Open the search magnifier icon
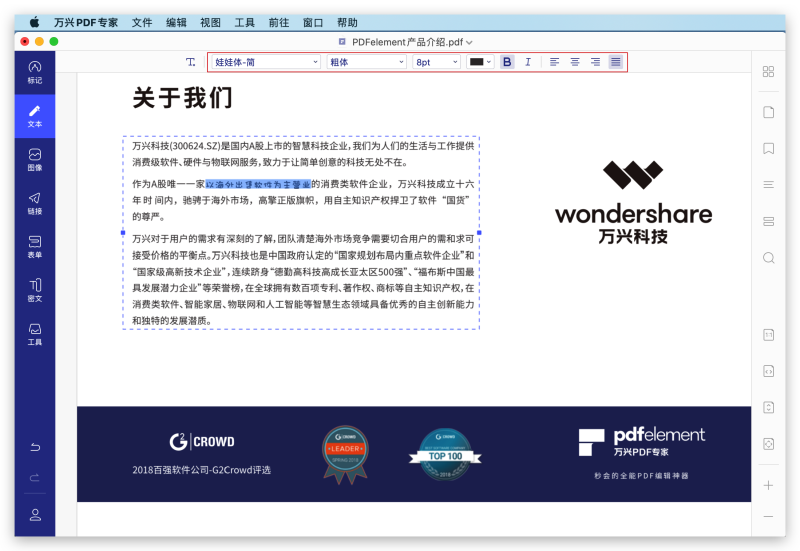 (x=768, y=258)
